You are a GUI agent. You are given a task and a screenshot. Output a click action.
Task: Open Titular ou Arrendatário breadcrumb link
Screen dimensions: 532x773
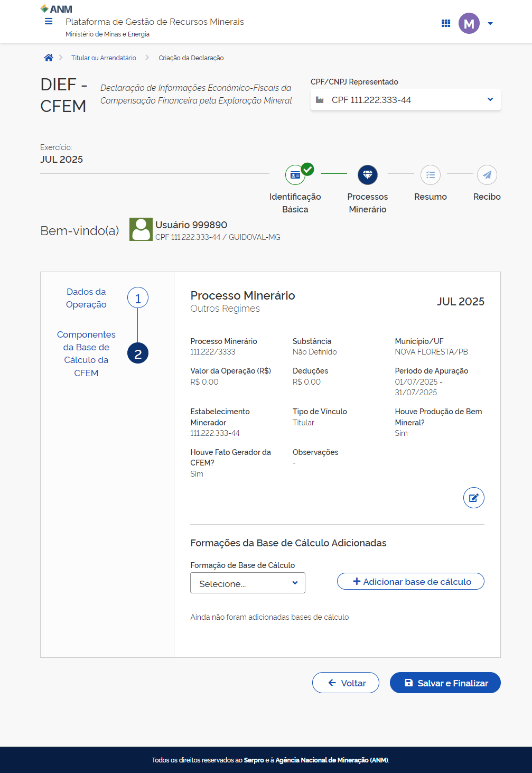point(104,58)
